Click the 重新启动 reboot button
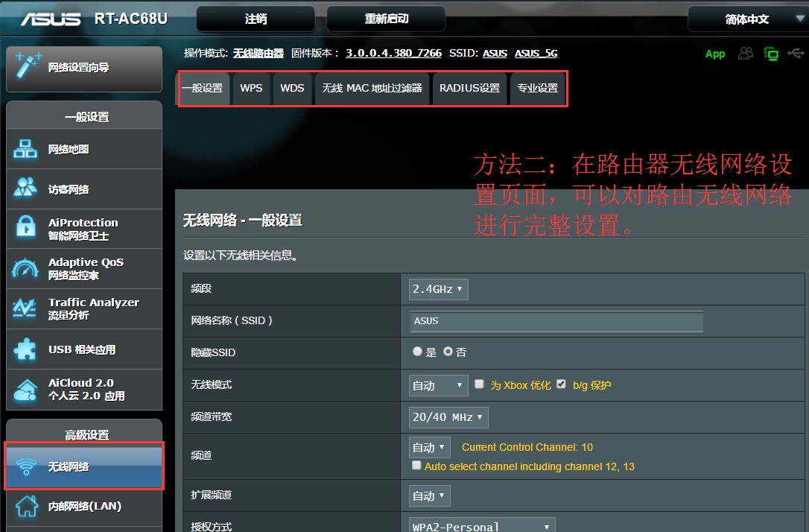The width and height of the screenshot is (809, 532). tap(385, 19)
